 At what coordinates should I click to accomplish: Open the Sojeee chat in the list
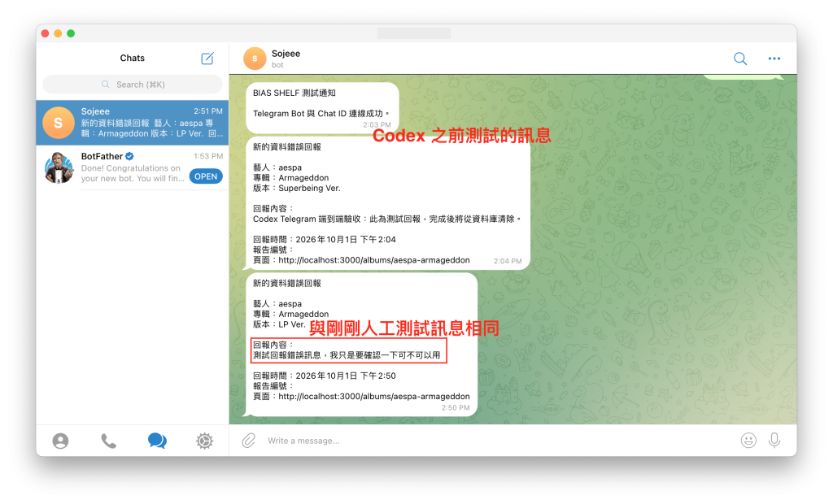point(133,123)
